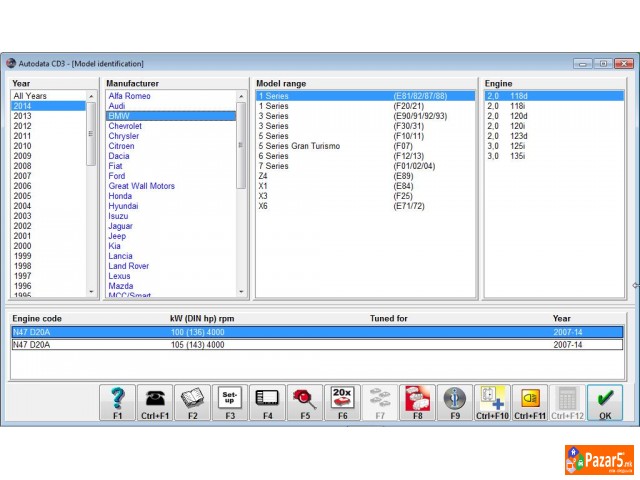Screen dimensions: 640x480
Task: Select the 2,0 118i engine
Action: point(554,106)
